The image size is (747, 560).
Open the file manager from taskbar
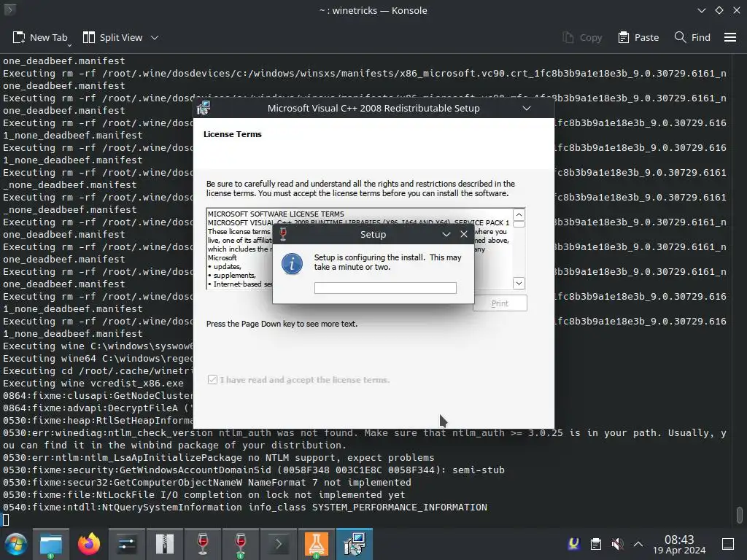click(x=51, y=544)
